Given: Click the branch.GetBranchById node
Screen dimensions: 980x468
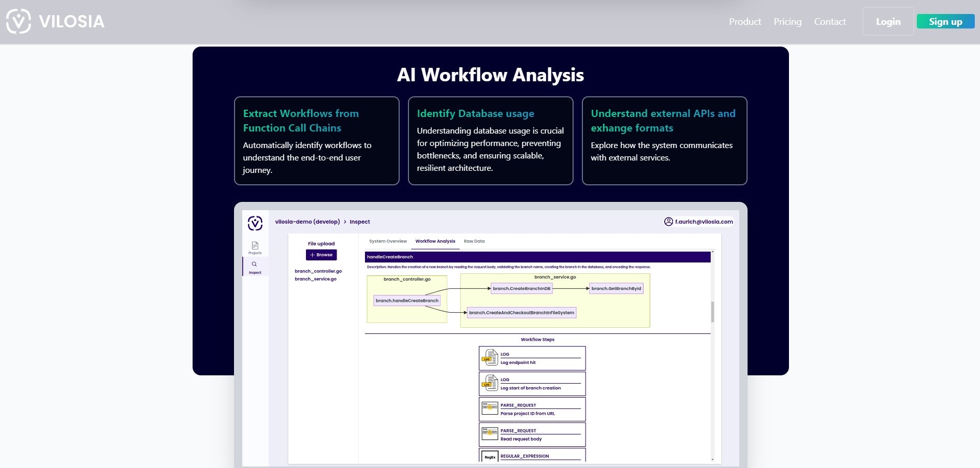Looking at the screenshot, I should click(616, 288).
